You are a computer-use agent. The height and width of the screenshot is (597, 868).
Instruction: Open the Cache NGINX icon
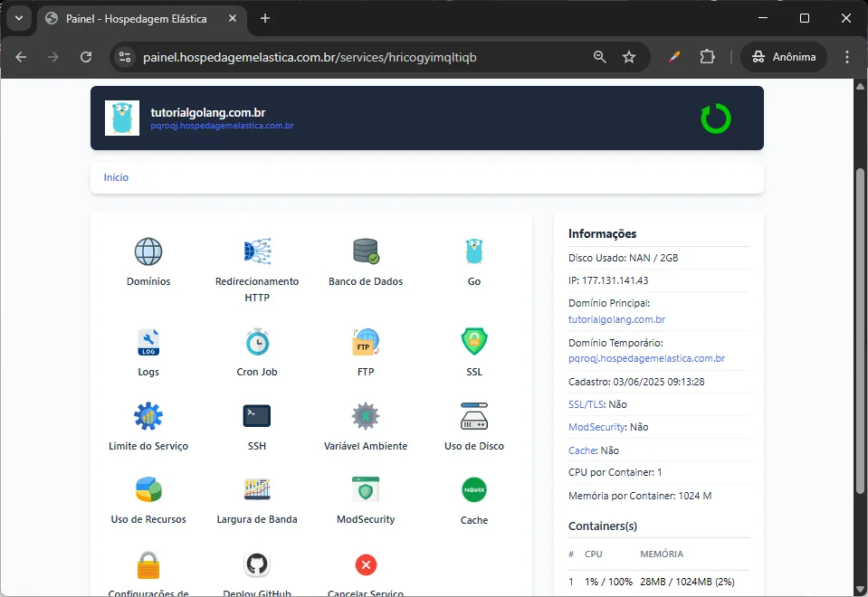tap(474, 489)
